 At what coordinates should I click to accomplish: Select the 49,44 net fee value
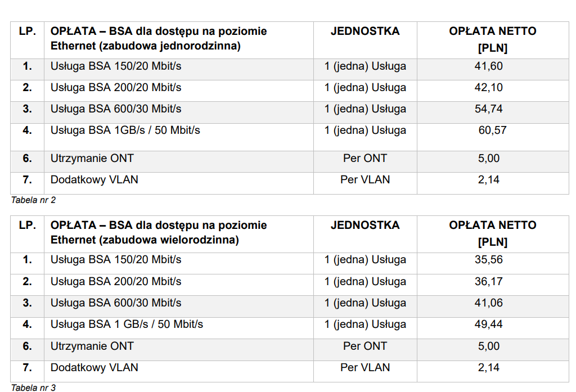tap(488, 325)
